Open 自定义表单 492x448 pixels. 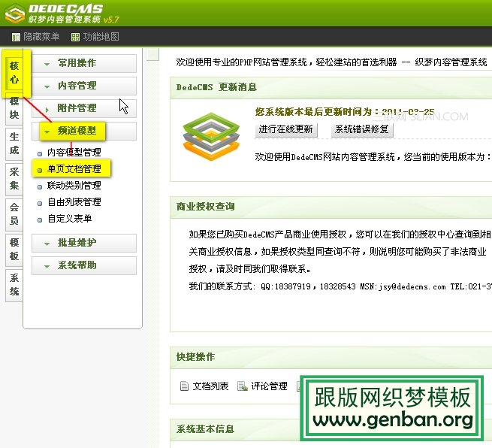pyautogui.click(x=70, y=219)
